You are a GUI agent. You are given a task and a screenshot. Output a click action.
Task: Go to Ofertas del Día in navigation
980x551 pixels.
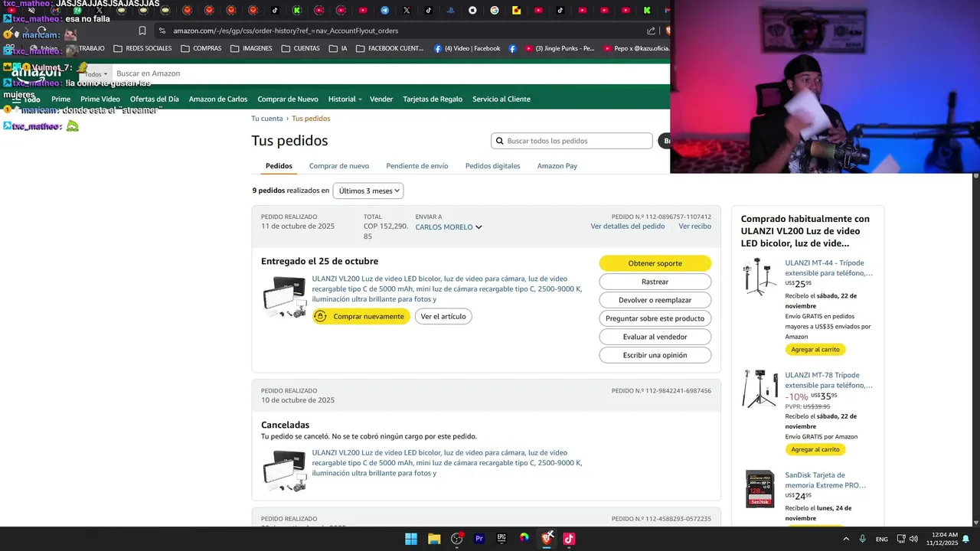pos(155,99)
